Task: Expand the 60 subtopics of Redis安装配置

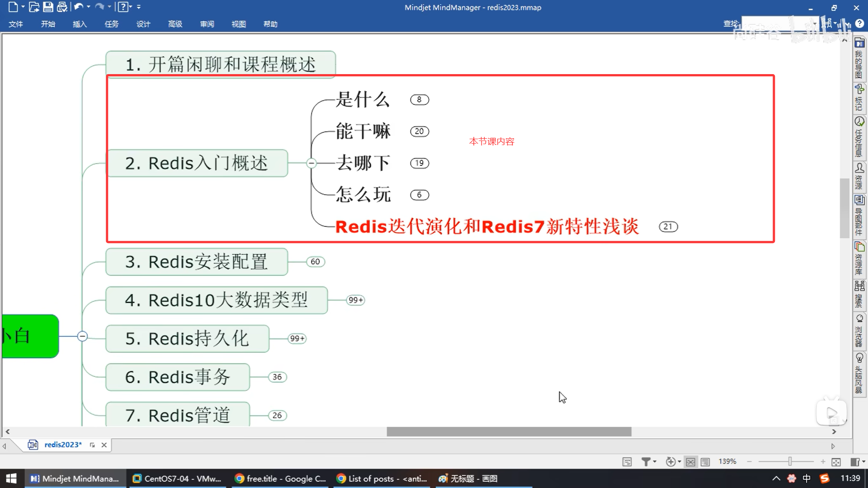Action: 315,262
